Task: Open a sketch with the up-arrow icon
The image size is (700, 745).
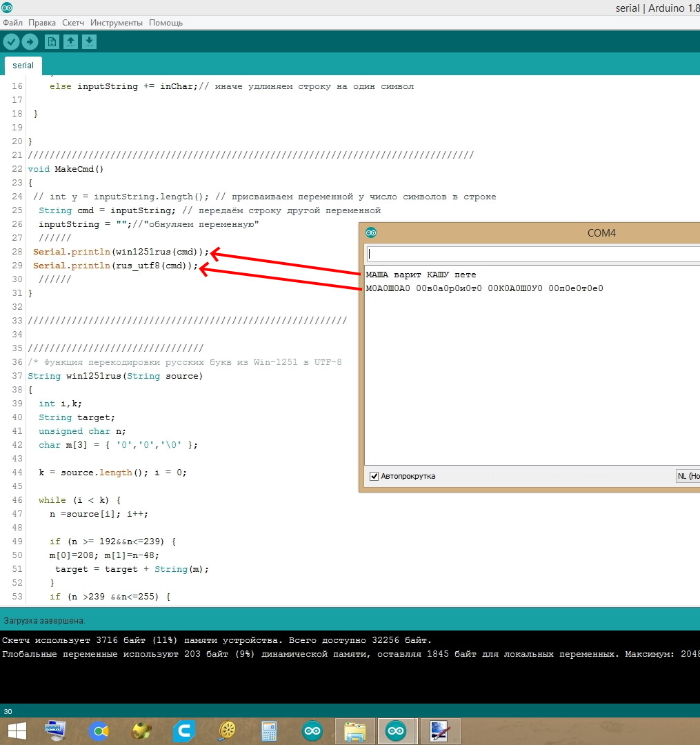Action: [71, 42]
